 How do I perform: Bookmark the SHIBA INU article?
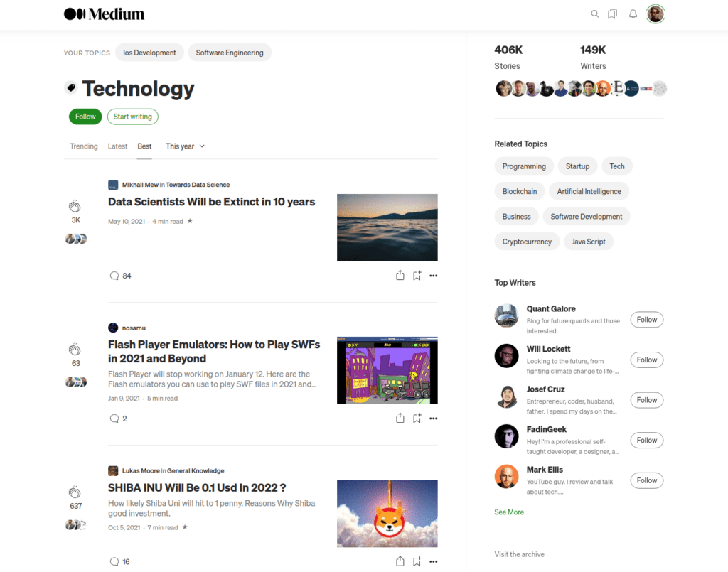coord(417,562)
